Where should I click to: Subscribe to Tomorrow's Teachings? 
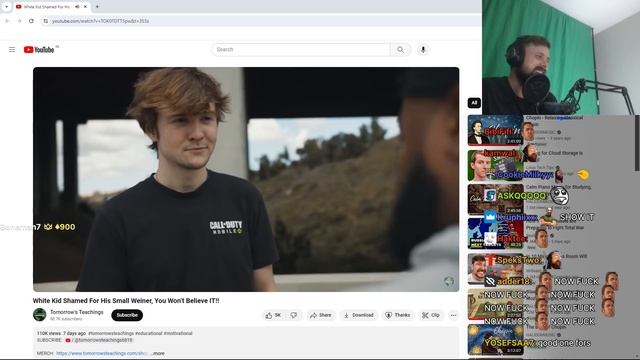(x=127, y=315)
